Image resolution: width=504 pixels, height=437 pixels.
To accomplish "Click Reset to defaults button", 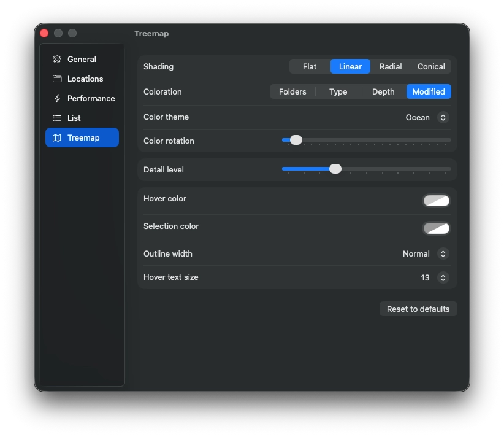I will coord(418,309).
